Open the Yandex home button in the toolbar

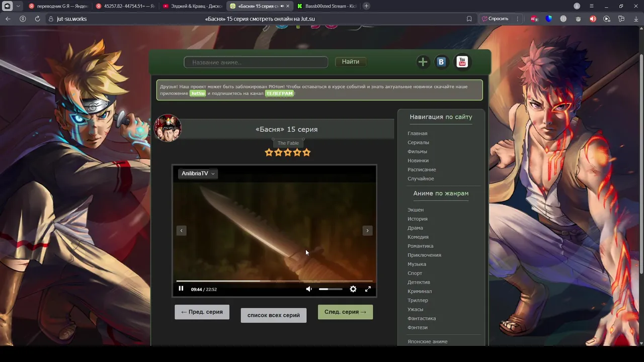point(23,19)
